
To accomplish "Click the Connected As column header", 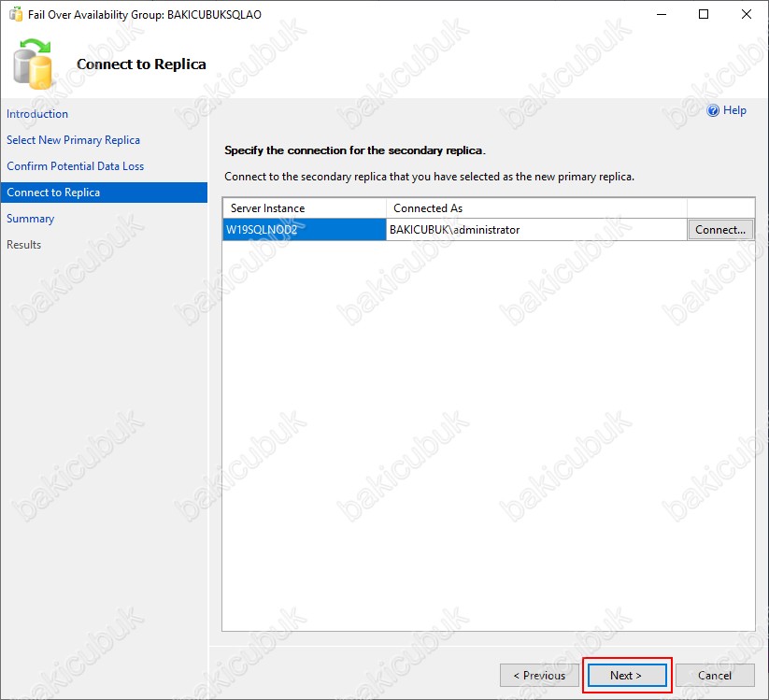I will [x=536, y=208].
